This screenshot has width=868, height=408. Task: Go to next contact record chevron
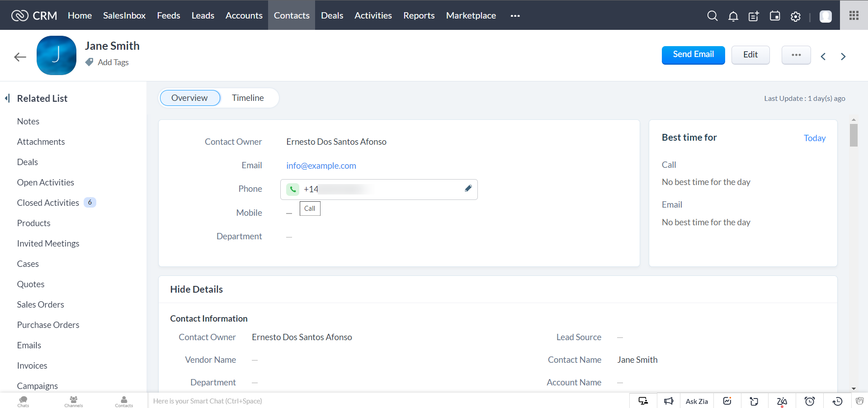pos(843,57)
